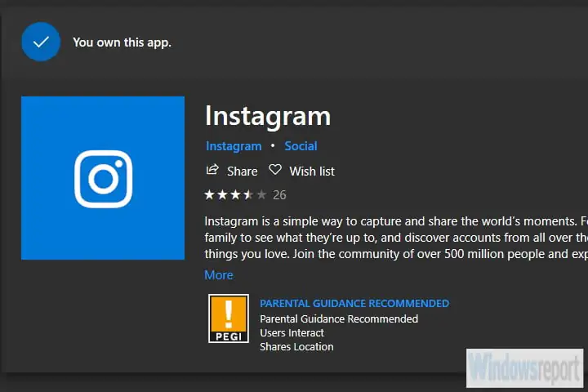588x392 pixels.
Task: Click the Instagram camera logo tile
Action: (x=103, y=178)
